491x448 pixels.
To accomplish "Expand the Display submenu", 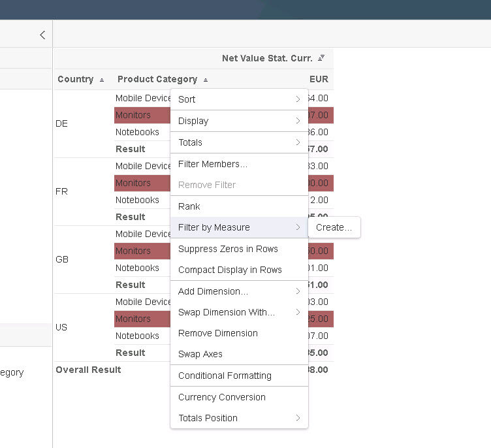I will 239,121.
